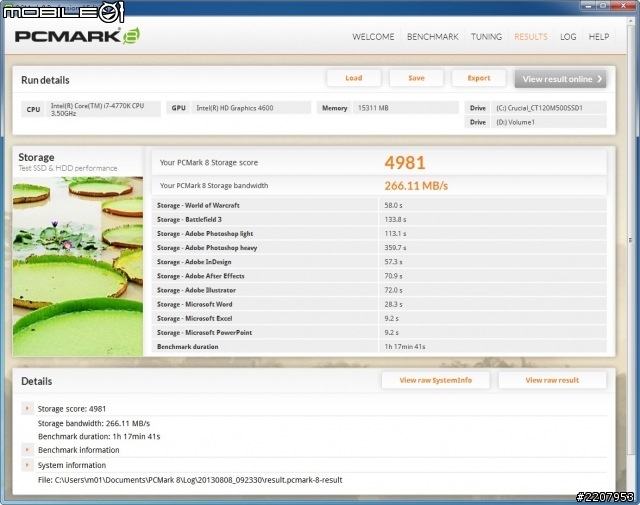Image resolution: width=640 pixels, height=505 pixels.
Task: Select Storage - Microsoft Word row
Action: [x=379, y=304]
